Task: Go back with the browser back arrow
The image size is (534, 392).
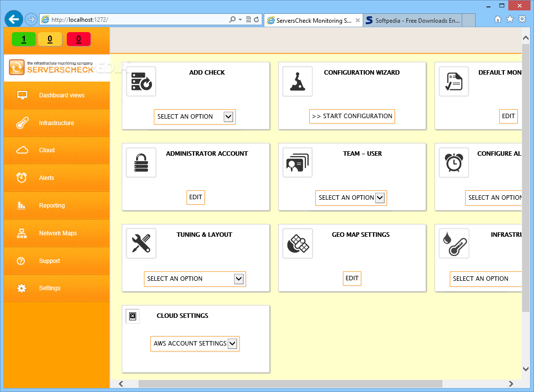Action: pyautogui.click(x=14, y=19)
